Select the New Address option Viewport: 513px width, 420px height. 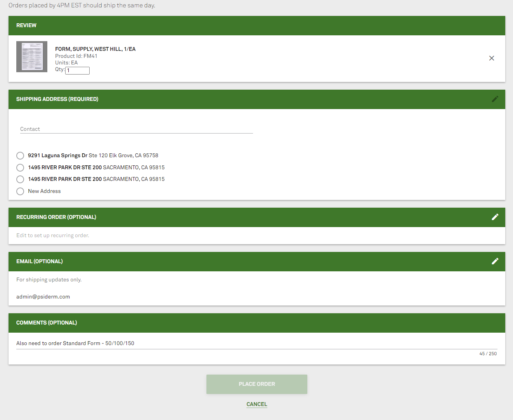pyautogui.click(x=20, y=191)
